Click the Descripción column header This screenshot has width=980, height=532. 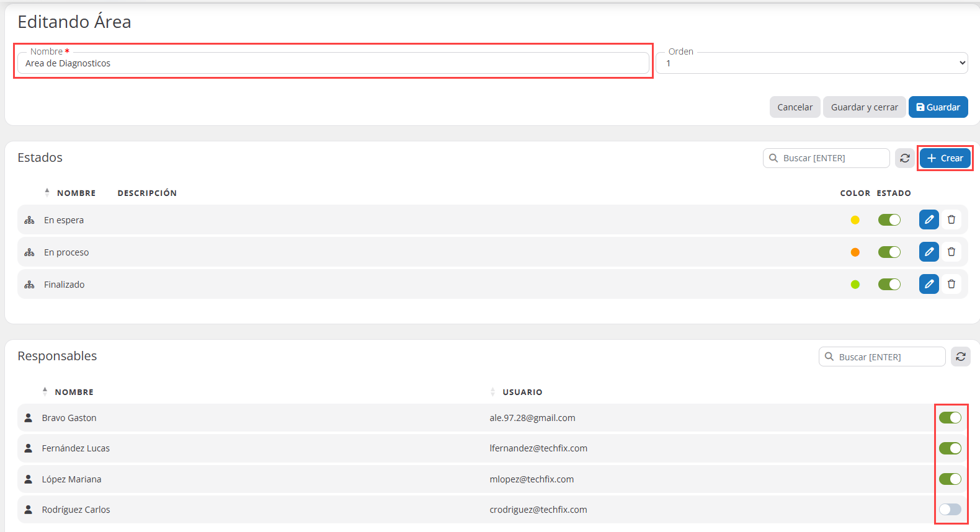(147, 193)
